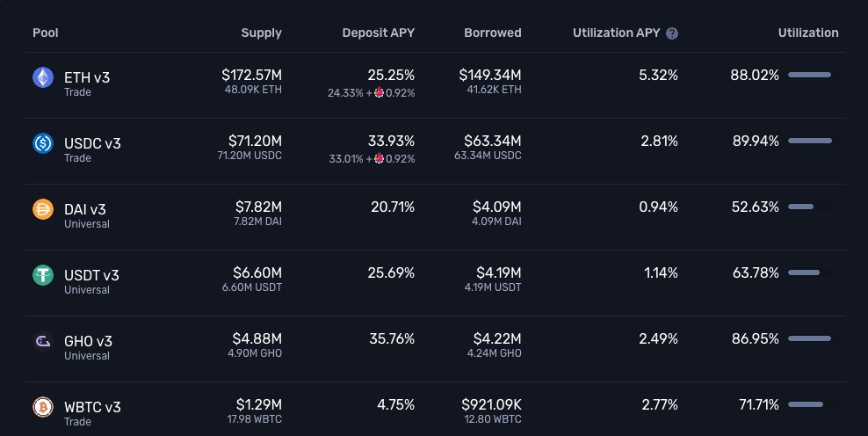868x436 pixels.
Task: Click the red reward icon in USDC Deposit APY
Action: point(379,158)
